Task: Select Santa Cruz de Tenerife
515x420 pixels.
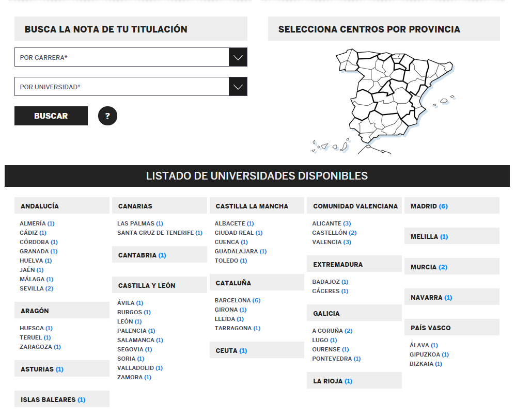Action: click(159, 233)
